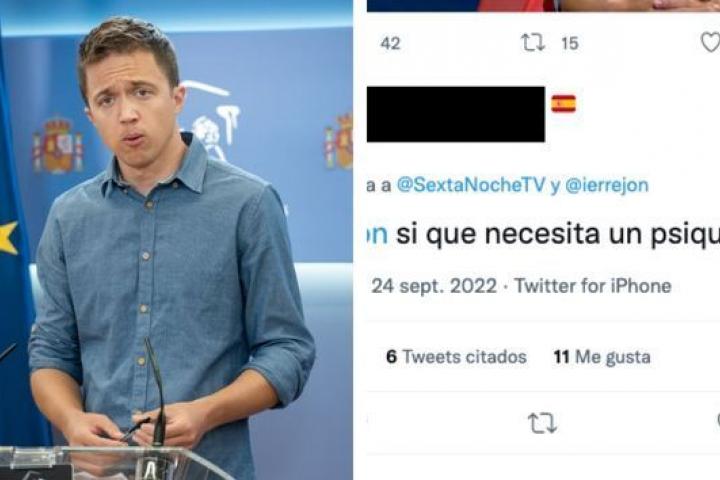The height and width of the screenshot is (480, 720).
Task: Click the reply count 42
Action: pos(390,44)
